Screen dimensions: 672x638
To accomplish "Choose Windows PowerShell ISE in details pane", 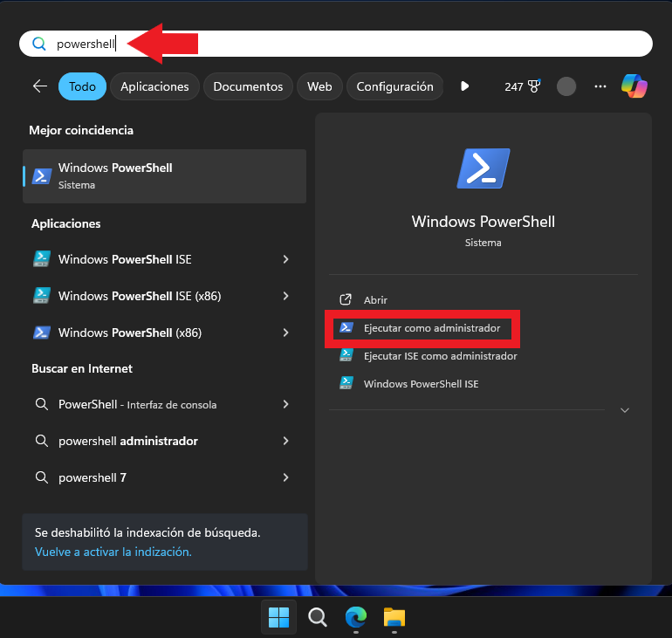I will tap(421, 384).
